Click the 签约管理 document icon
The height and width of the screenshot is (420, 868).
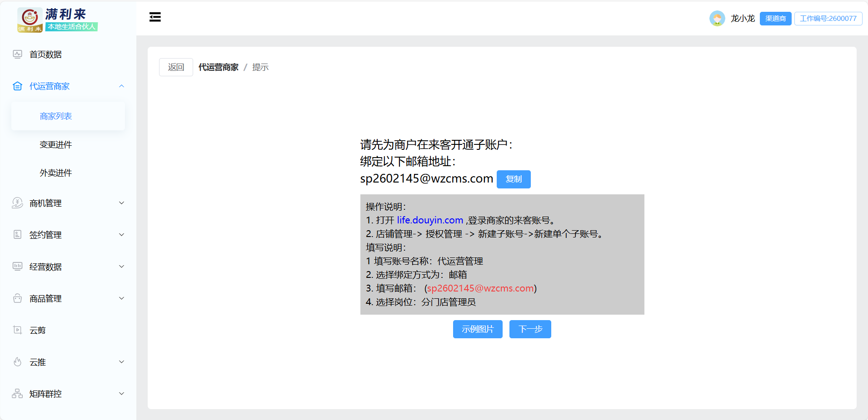(x=17, y=235)
